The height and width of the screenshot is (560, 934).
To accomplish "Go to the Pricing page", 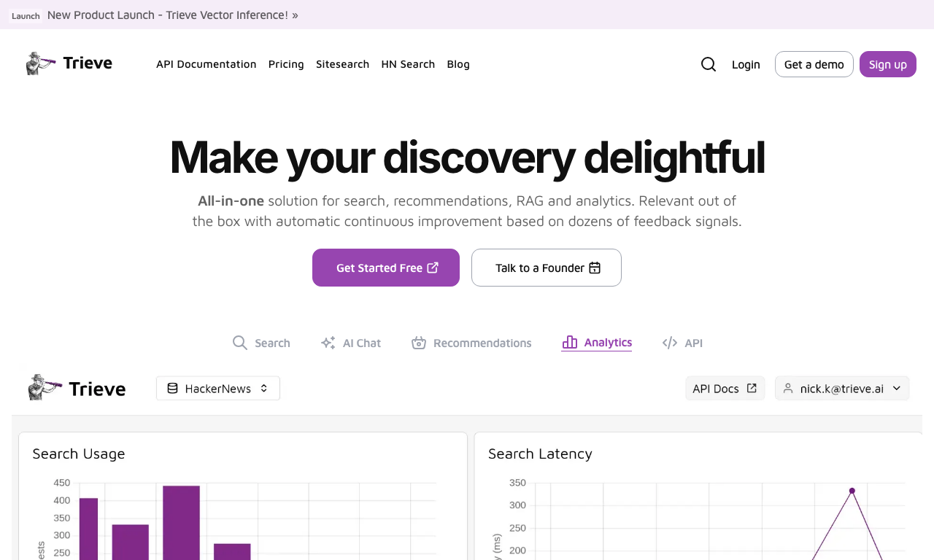I will point(286,64).
